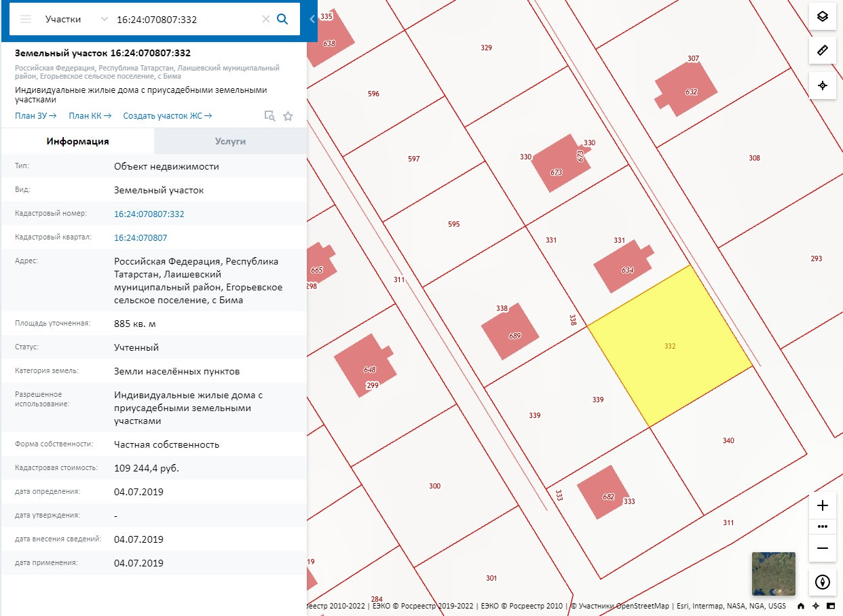Image resolution: width=843 pixels, height=616 pixels.
Task: Zoom out the map with minus button
Action: click(x=823, y=548)
